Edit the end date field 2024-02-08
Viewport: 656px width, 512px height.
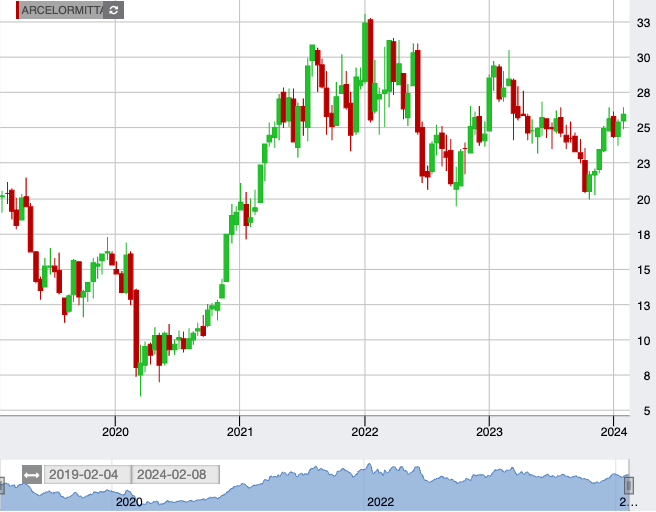pos(175,475)
